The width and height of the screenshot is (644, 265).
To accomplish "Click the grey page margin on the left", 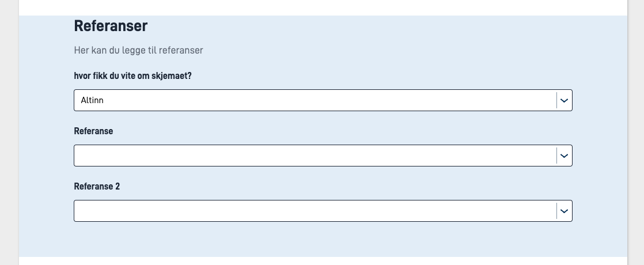I will [x=9, y=132].
